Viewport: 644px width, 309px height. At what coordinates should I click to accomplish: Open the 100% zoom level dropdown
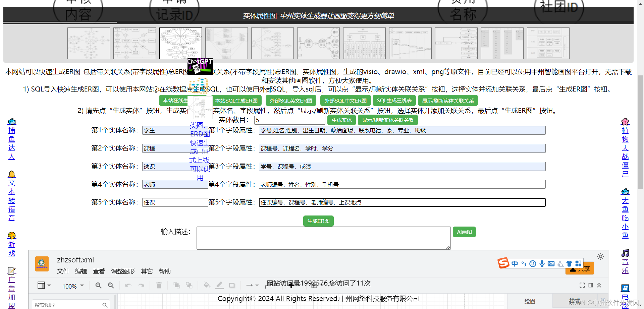[x=73, y=286]
